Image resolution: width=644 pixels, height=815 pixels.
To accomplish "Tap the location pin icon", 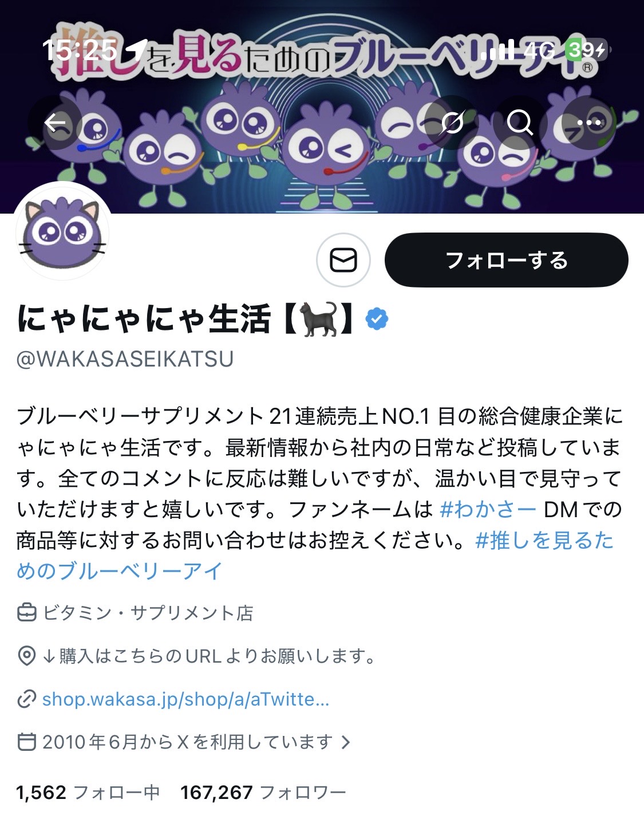I will click(x=26, y=656).
